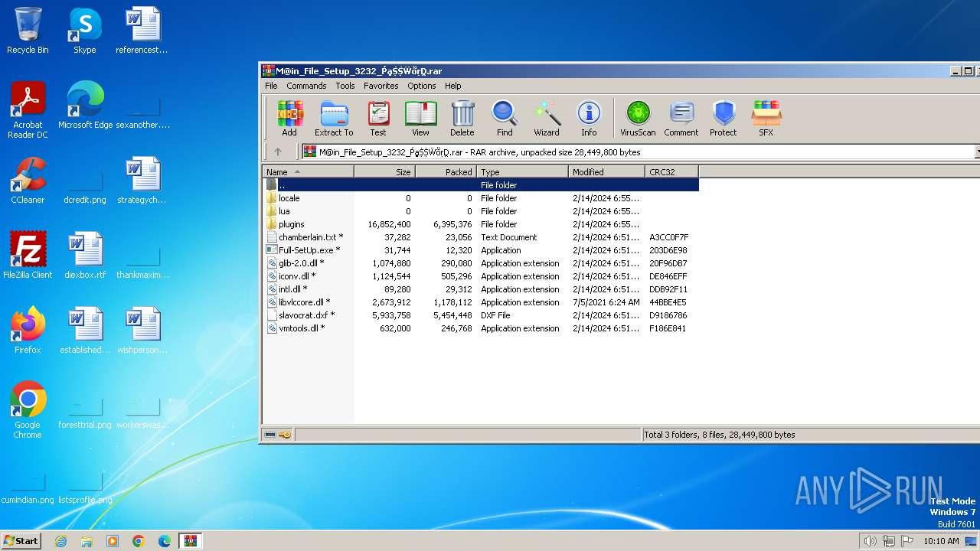980x551 pixels.
Task: Click the WinRAR taskbar button
Action: (x=190, y=541)
